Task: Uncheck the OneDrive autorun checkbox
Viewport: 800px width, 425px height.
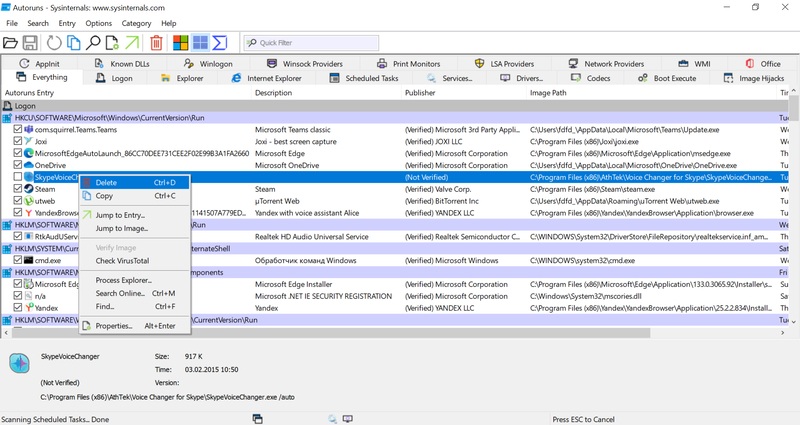Action: tap(17, 165)
